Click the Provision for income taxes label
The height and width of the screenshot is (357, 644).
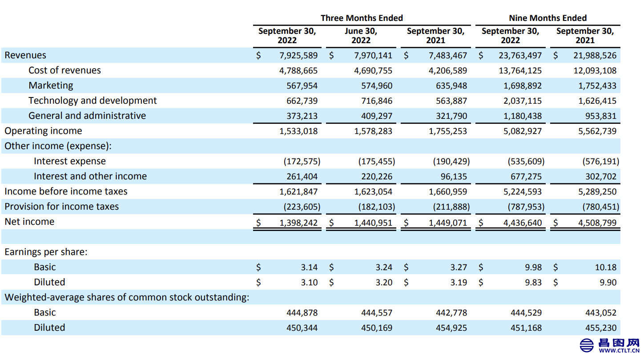(62, 207)
